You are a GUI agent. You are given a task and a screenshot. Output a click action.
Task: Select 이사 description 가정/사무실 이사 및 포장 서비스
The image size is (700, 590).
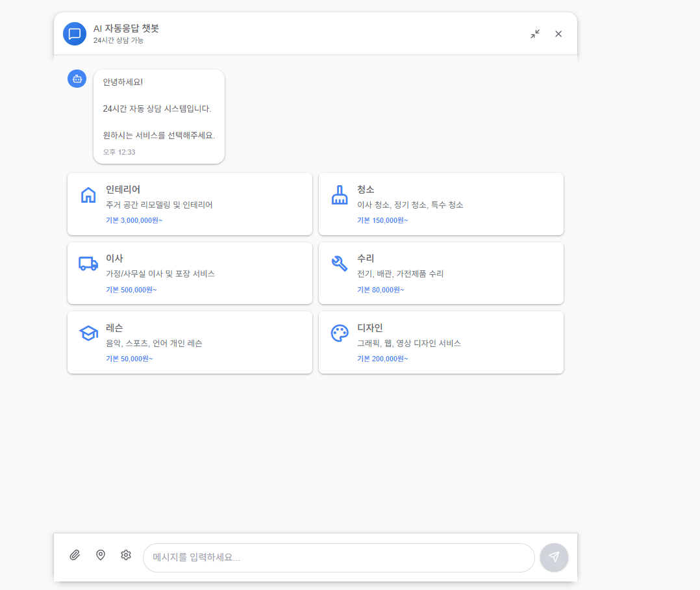(x=160, y=274)
